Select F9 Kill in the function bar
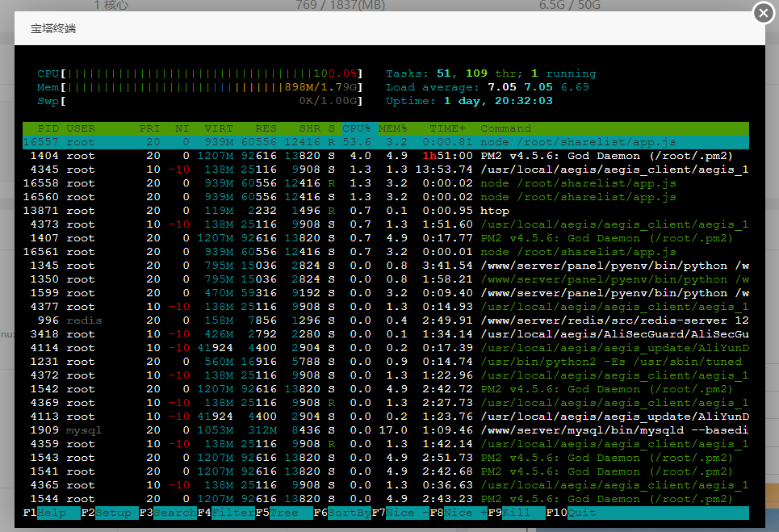The width and height of the screenshot is (779, 532). click(517, 513)
